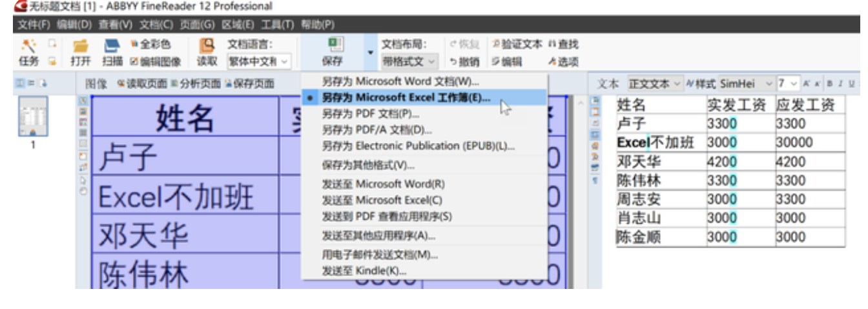This screenshot has width=868, height=309.
Task: Open the 区域(E) menu
Action: (238, 25)
